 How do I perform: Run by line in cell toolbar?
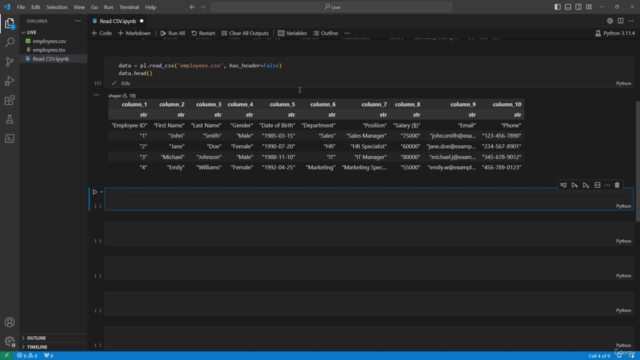563,185
